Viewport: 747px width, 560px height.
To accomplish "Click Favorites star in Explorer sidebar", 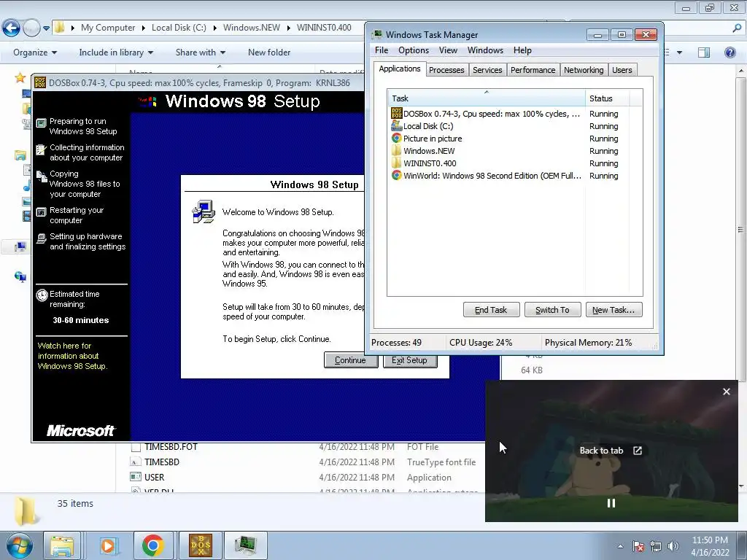I will [x=20, y=77].
